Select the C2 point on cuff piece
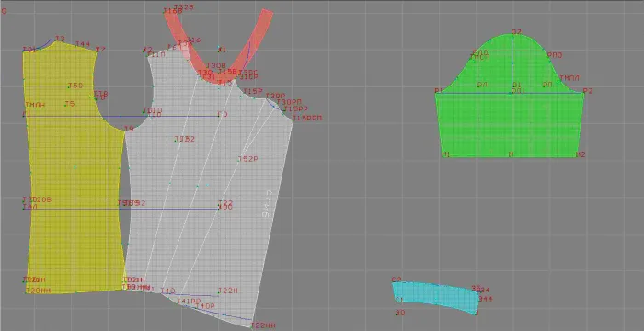 tap(397, 280)
